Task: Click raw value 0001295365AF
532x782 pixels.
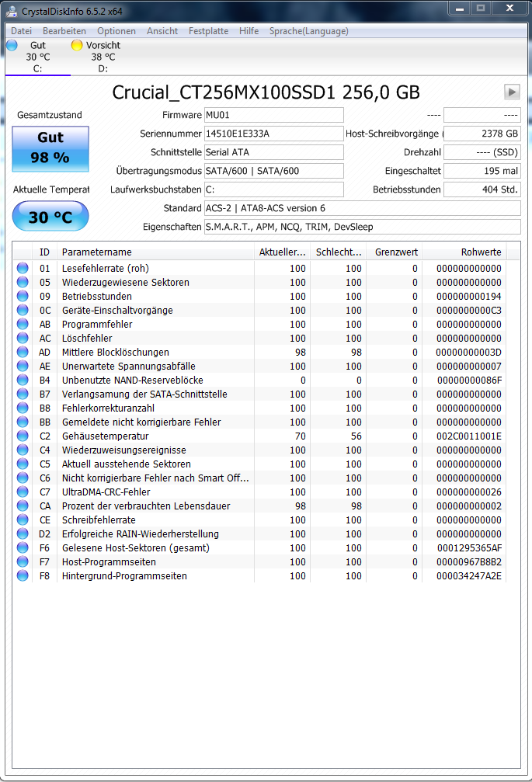Action: (469, 547)
